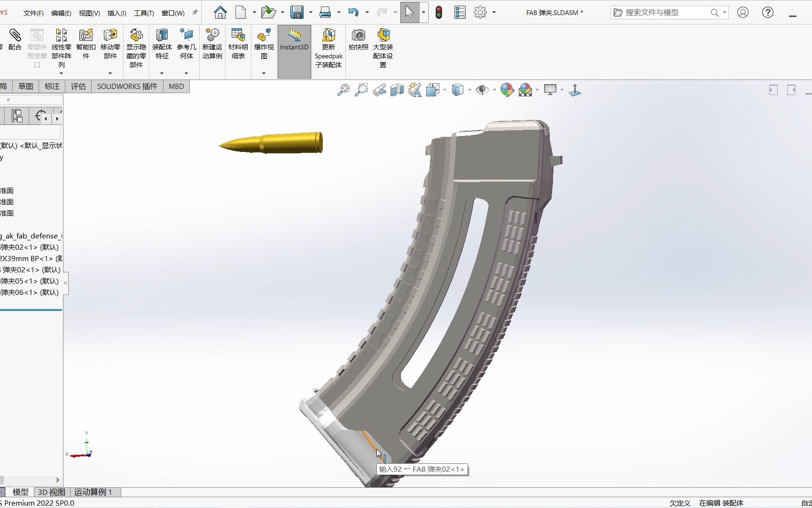
Task: Open Reference Geometry (参考几何体)
Action: (187, 44)
